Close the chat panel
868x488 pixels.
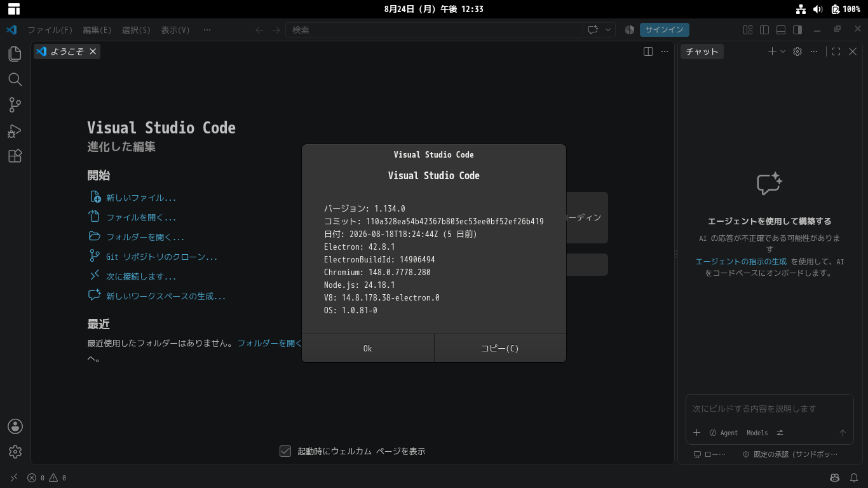[x=853, y=51]
